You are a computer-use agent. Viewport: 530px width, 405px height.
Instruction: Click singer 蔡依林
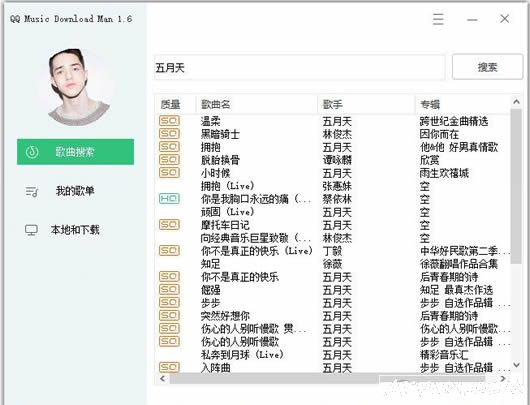(x=337, y=199)
